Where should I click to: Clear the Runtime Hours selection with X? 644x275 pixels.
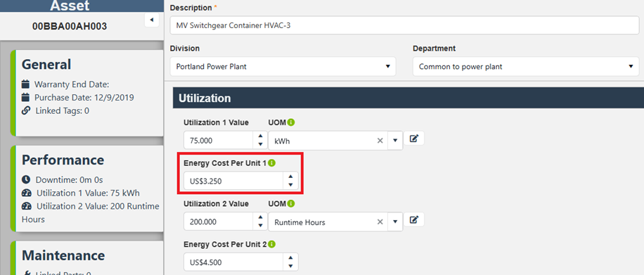380,222
